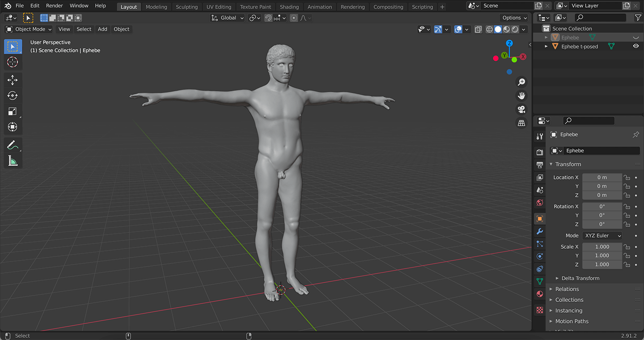Click the Options button in header

[514, 18]
